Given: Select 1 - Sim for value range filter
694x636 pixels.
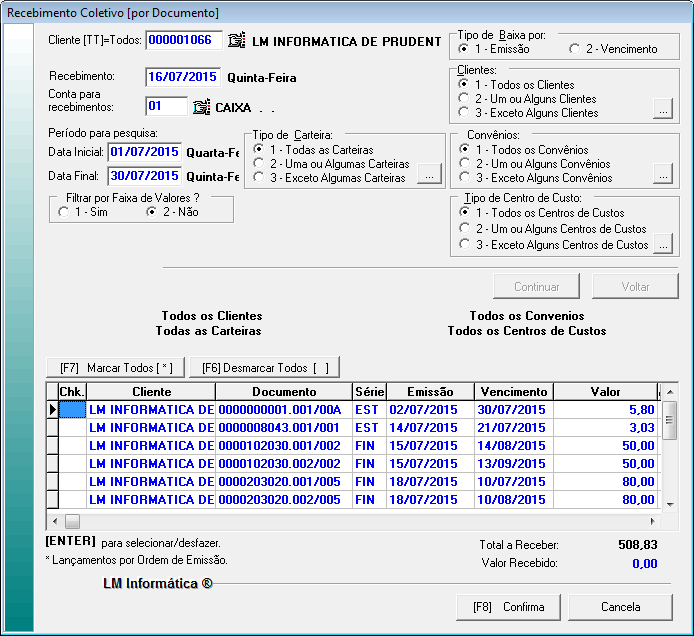Looking at the screenshot, I should point(65,212).
